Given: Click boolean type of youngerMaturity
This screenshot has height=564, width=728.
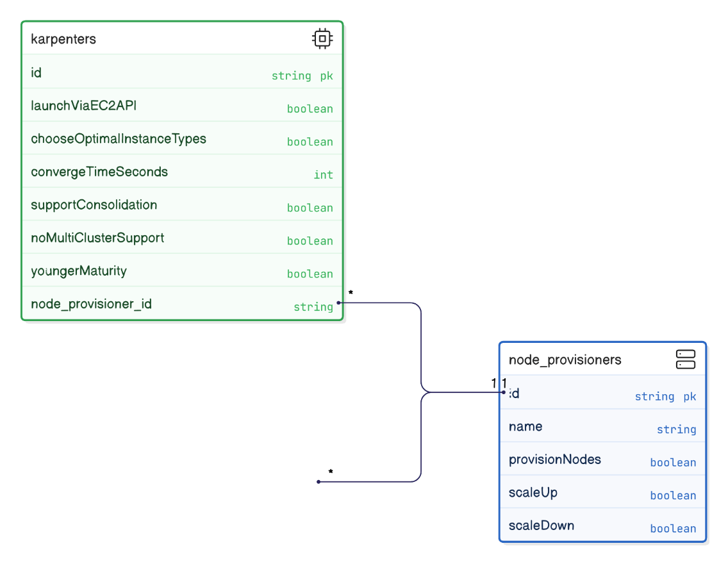Looking at the screenshot, I should tap(310, 274).
